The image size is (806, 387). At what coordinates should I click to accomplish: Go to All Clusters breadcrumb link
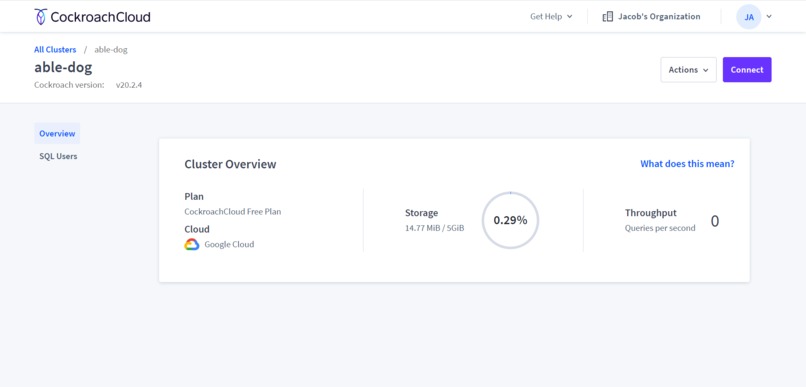(x=55, y=50)
